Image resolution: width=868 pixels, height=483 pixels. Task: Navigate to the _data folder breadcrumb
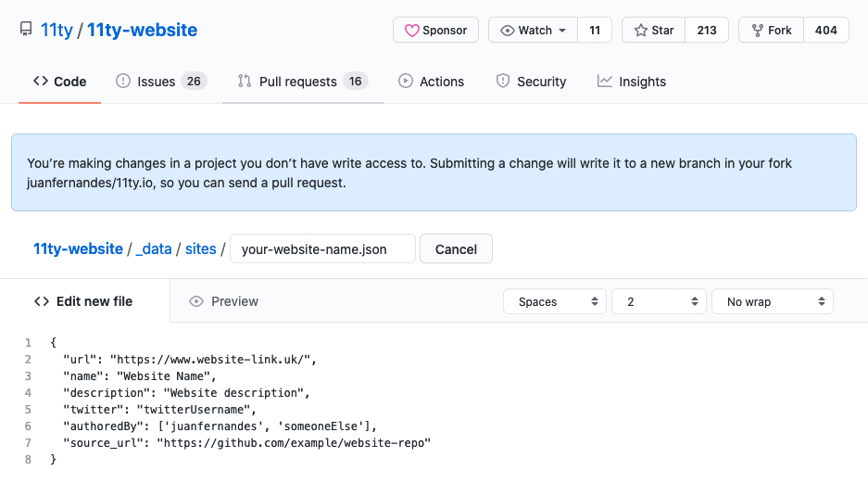154,248
